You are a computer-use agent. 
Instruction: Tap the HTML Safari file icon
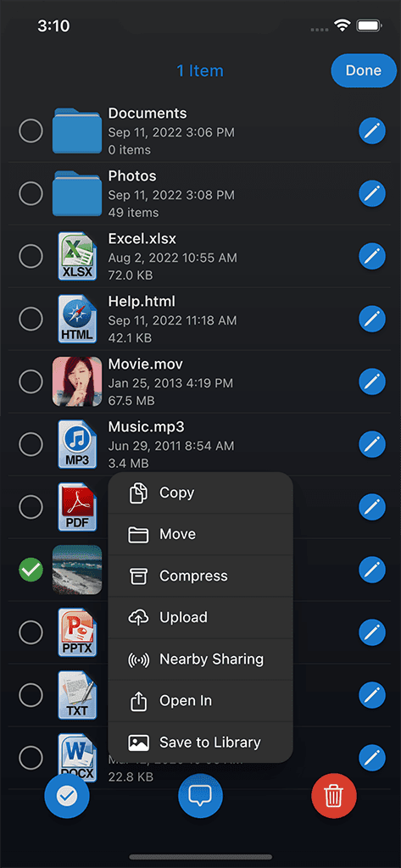click(x=77, y=319)
